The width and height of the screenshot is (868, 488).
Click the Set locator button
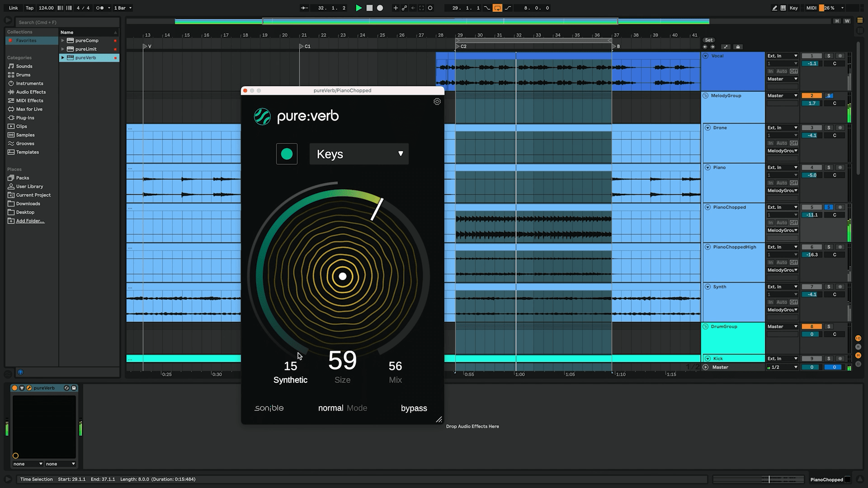tap(709, 40)
